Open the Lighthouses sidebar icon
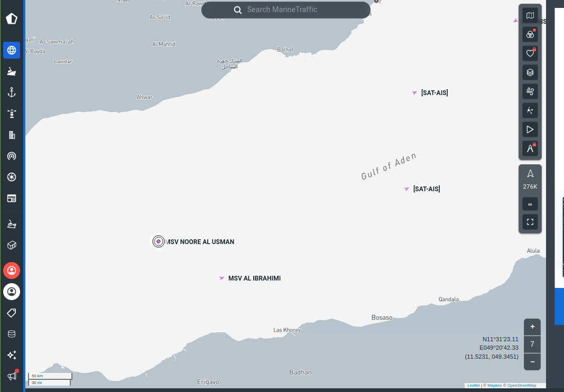This screenshot has height=392, width=564. 12,114
